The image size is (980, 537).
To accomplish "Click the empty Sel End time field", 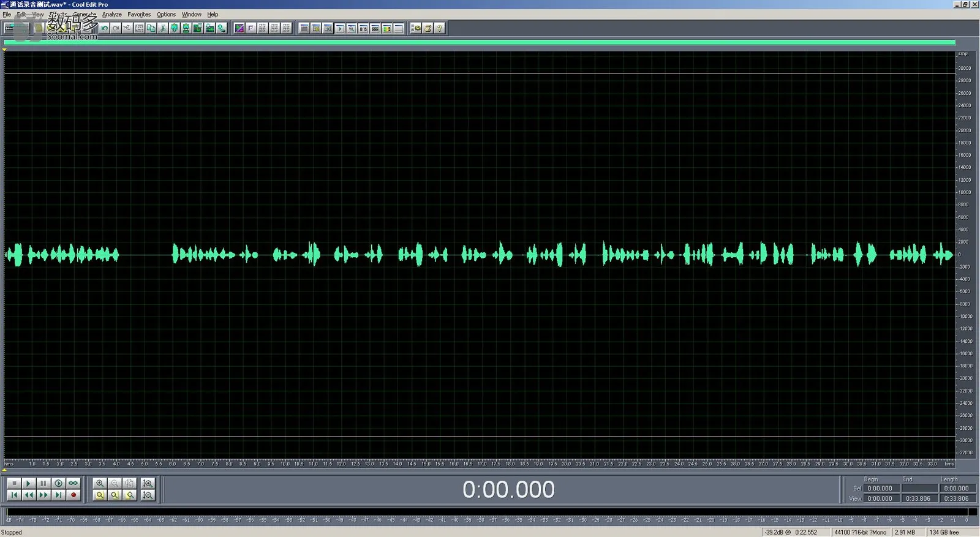I will click(919, 489).
